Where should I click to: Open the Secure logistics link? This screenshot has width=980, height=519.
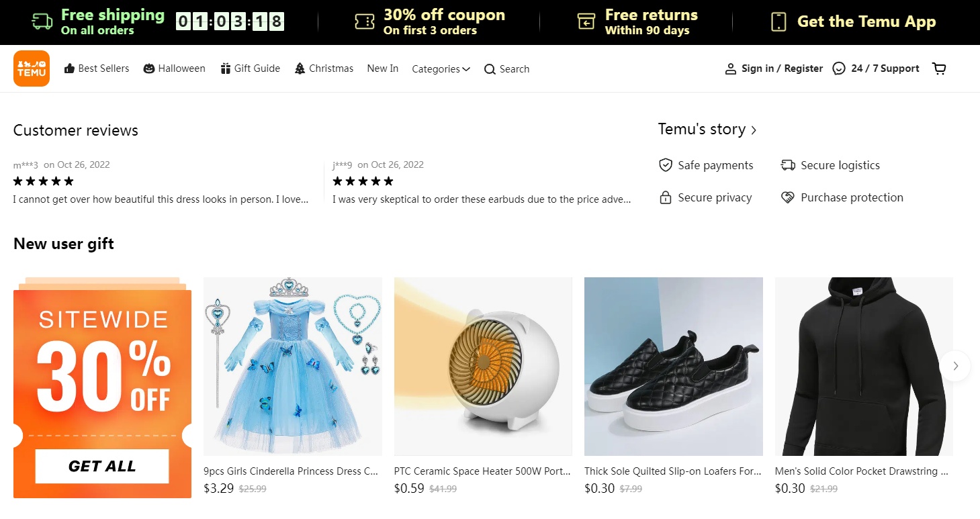830,165
